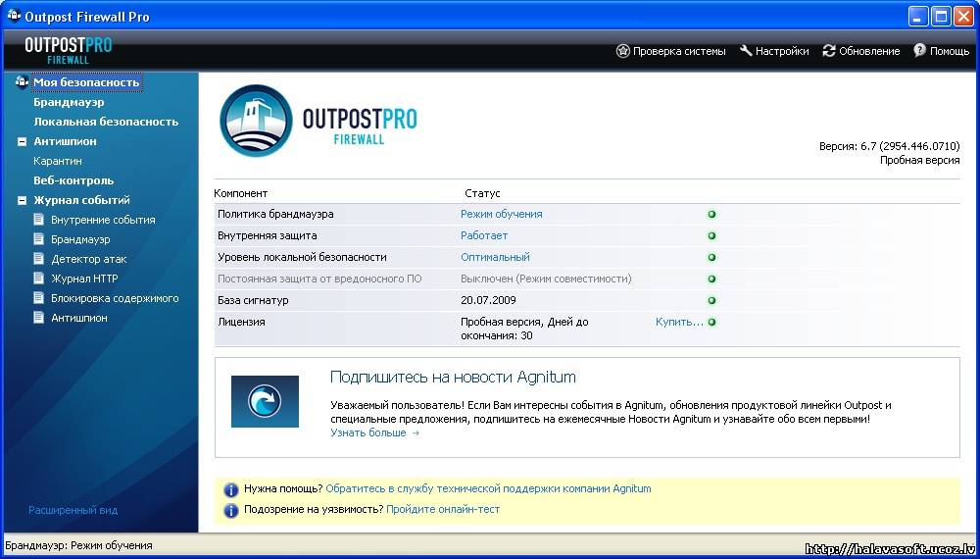Click the Журнал HTTP log icon

tap(39, 279)
